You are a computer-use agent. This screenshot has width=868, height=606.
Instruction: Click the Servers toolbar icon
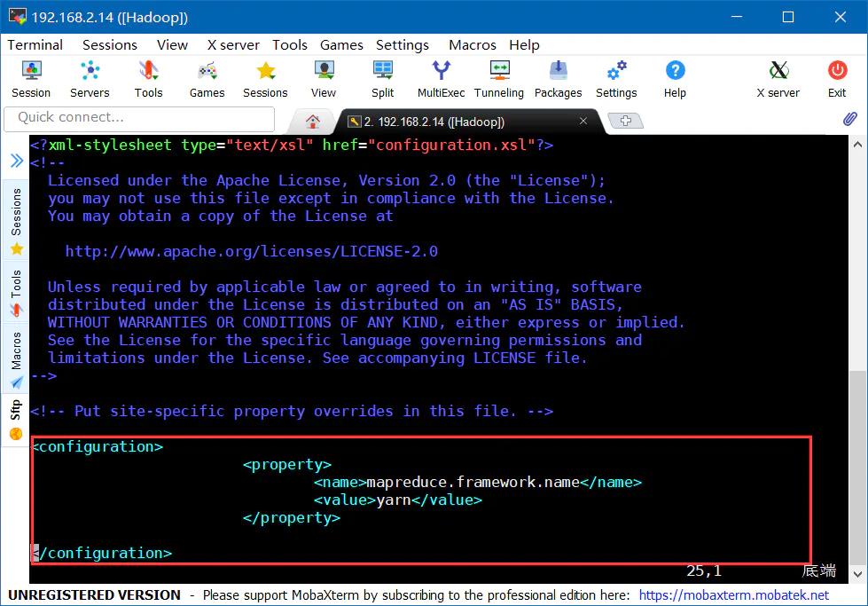[x=90, y=79]
